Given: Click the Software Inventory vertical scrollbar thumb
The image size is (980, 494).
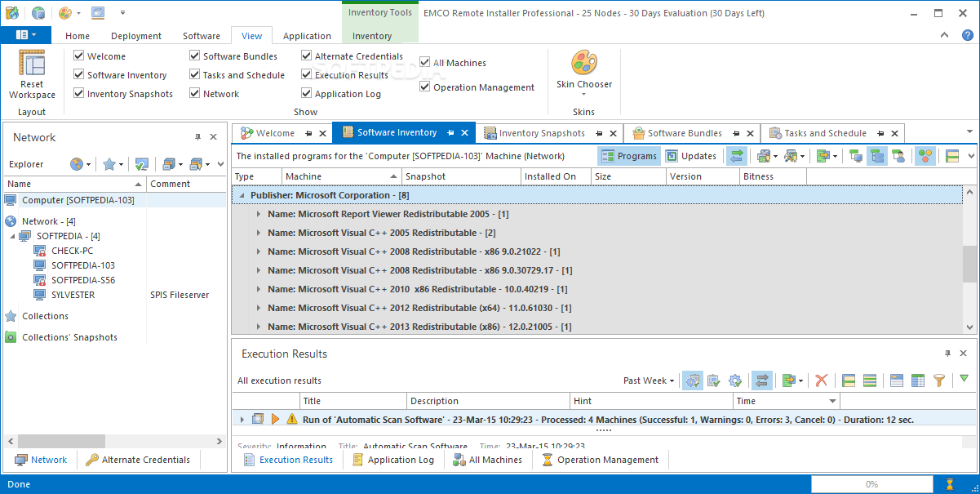Looking at the screenshot, I should pyautogui.click(x=969, y=264).
